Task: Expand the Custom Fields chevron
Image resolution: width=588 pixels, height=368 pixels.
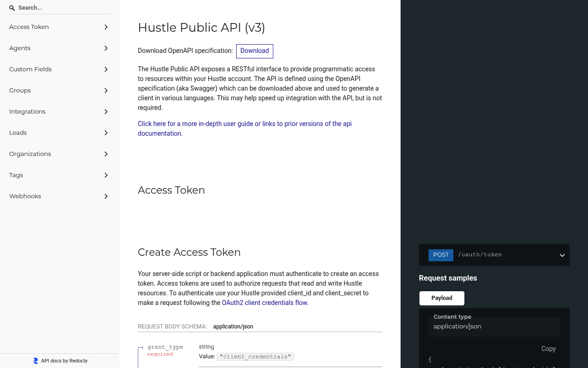Action: pos(106,69)
